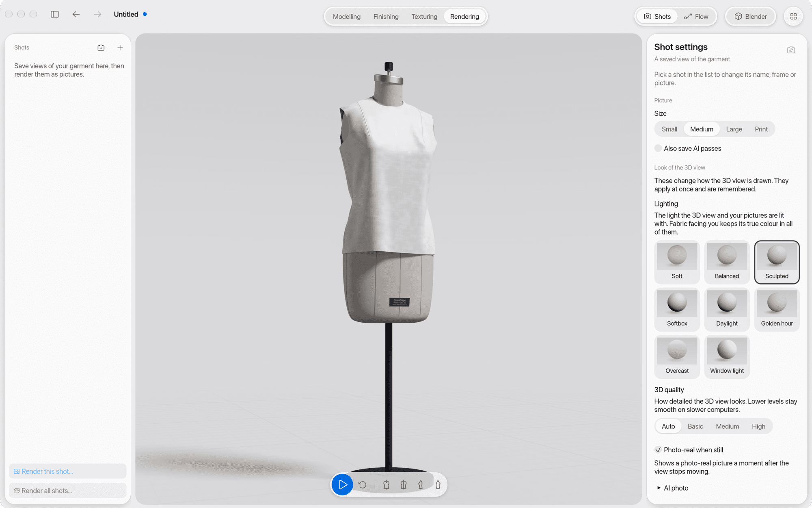The width and height of the screenshot is (812, 508).
Task: Add a shot from current view camera icon
Action: pos(101,48)
